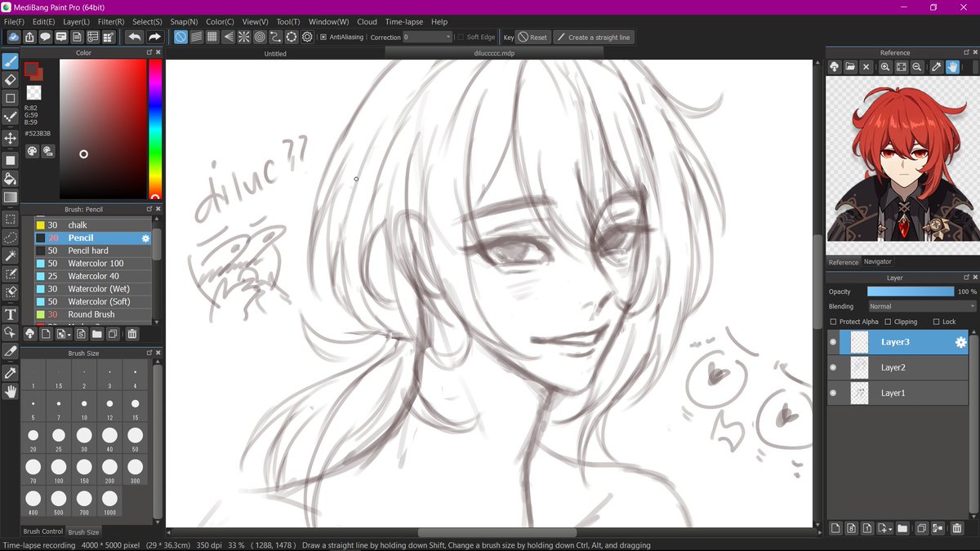Click the cloud save icon in toolbar
This screenshot has width=980, height=551.
tap(14, 37)
